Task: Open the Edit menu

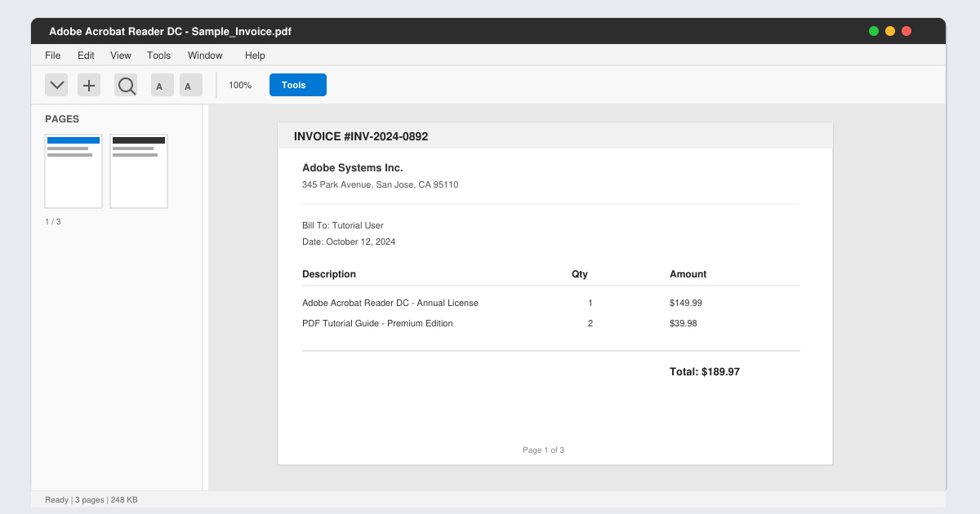Action: click(86, 55)
